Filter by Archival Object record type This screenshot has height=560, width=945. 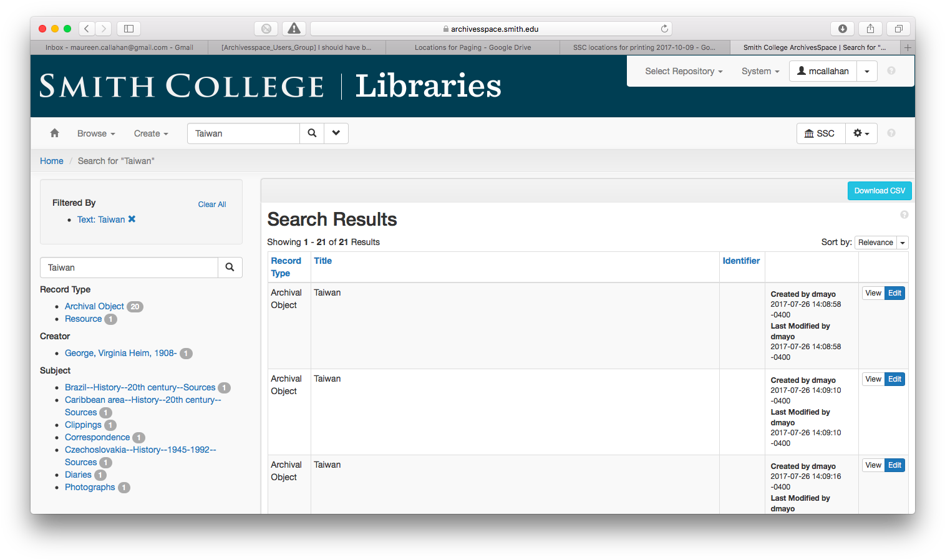click(94, 306)
